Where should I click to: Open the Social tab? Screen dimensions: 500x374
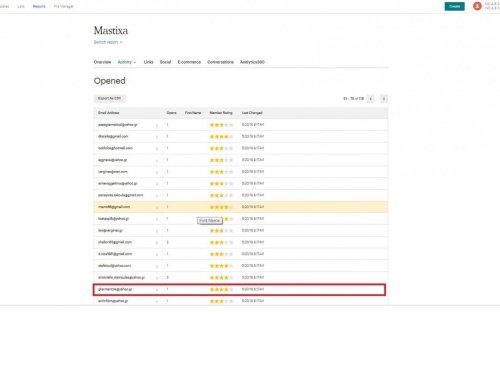(x=165, y=62)
